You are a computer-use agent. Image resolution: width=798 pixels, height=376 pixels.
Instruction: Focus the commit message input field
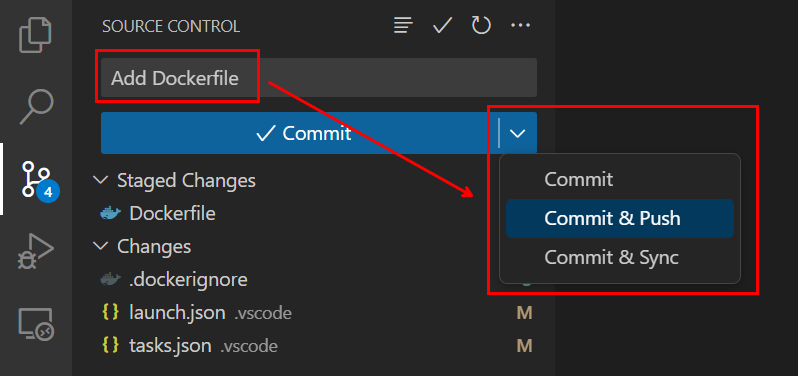coord(319,78)
